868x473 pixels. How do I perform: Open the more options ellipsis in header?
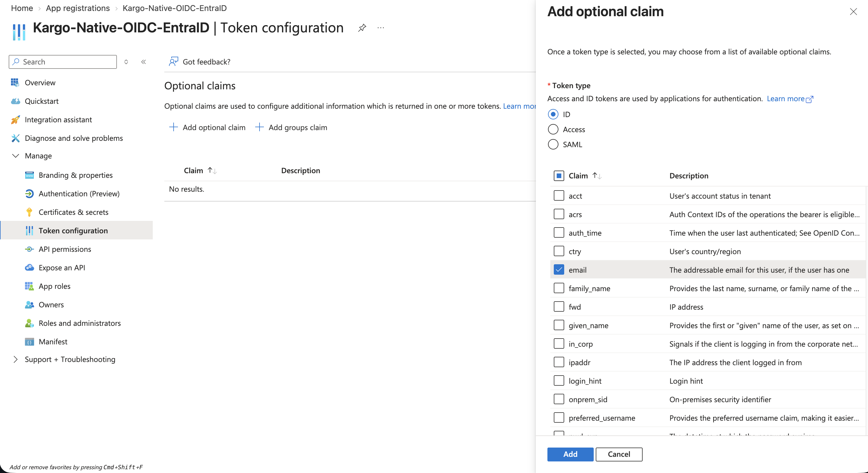click(x=381, y=27)
